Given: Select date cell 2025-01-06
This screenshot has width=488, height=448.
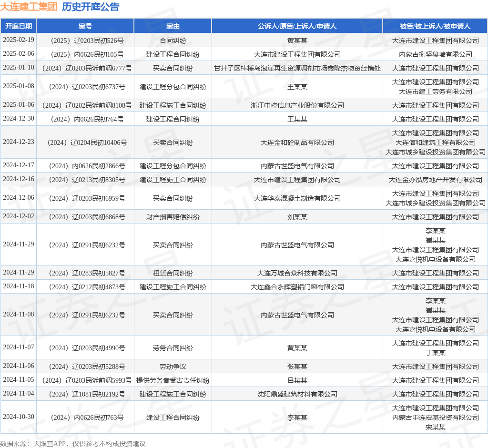Looking at the screenshot, I should click(19, 104).
